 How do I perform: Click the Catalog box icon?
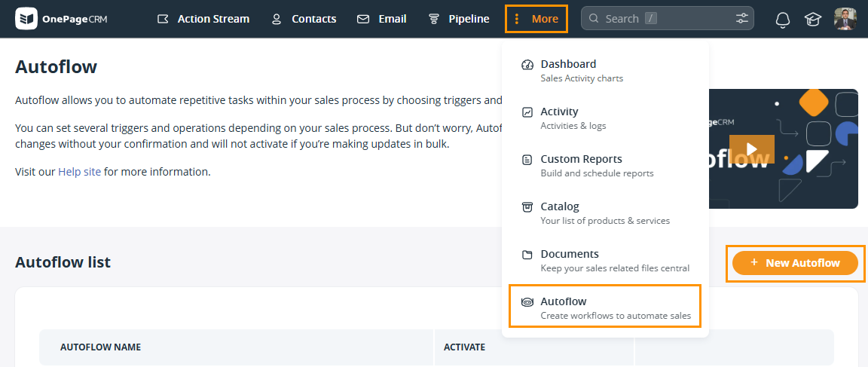point(527,207)
